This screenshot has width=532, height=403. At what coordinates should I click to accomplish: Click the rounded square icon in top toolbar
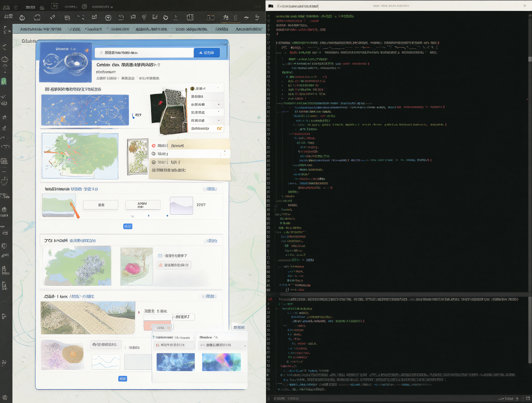coord(37,18)
